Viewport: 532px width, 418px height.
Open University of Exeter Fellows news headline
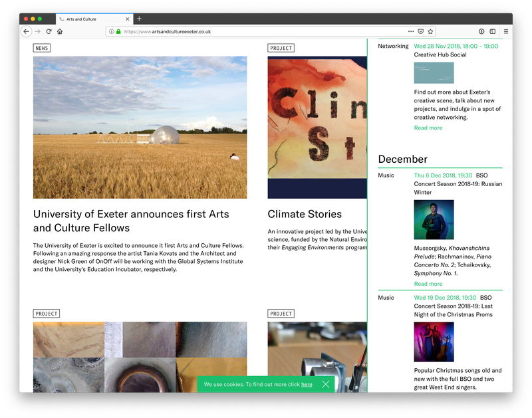pos(131,221)
